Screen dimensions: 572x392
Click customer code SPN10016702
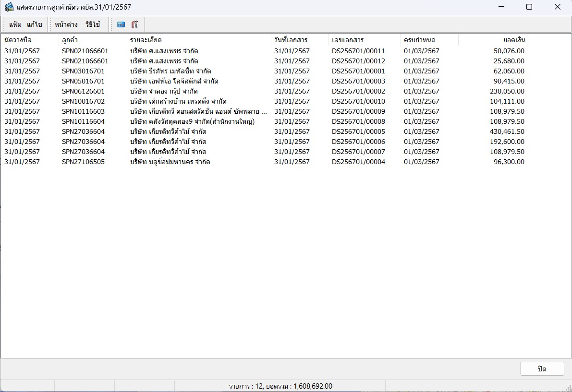coord(83,101)
